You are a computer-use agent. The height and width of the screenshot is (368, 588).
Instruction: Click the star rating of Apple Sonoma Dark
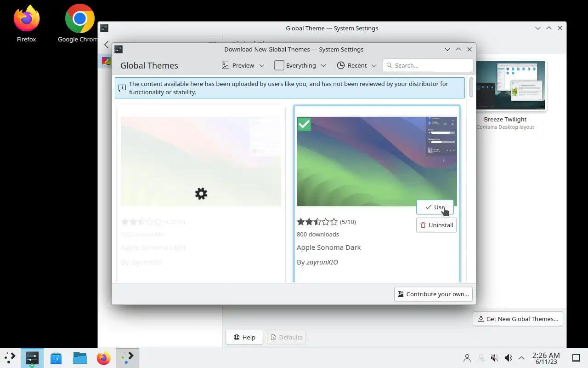point(317,222)
